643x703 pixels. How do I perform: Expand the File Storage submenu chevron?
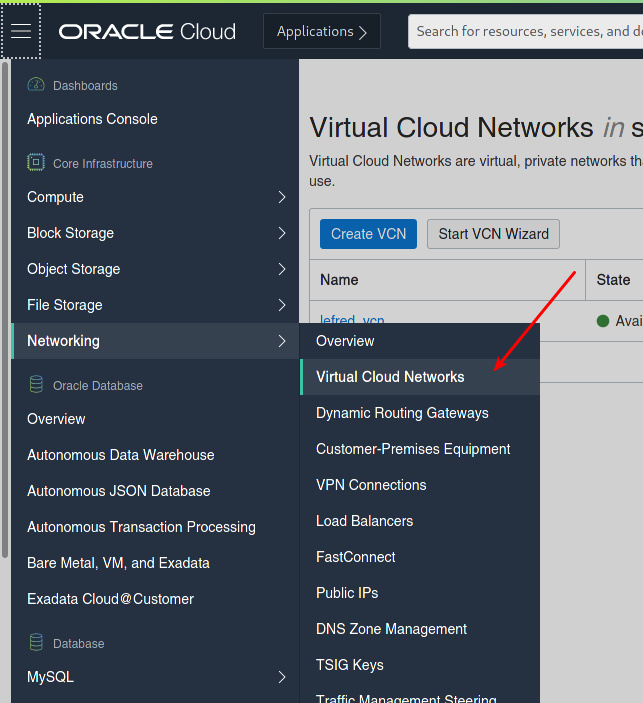point(282,305)
